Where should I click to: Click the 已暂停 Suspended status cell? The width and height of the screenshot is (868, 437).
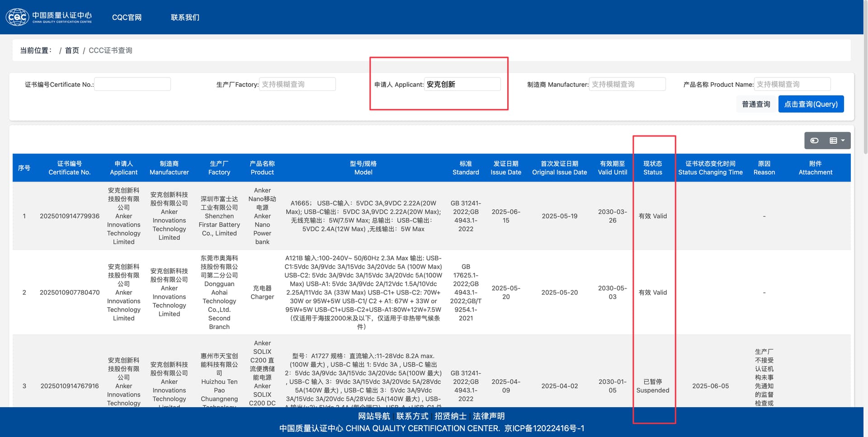(x=653, y=386)
